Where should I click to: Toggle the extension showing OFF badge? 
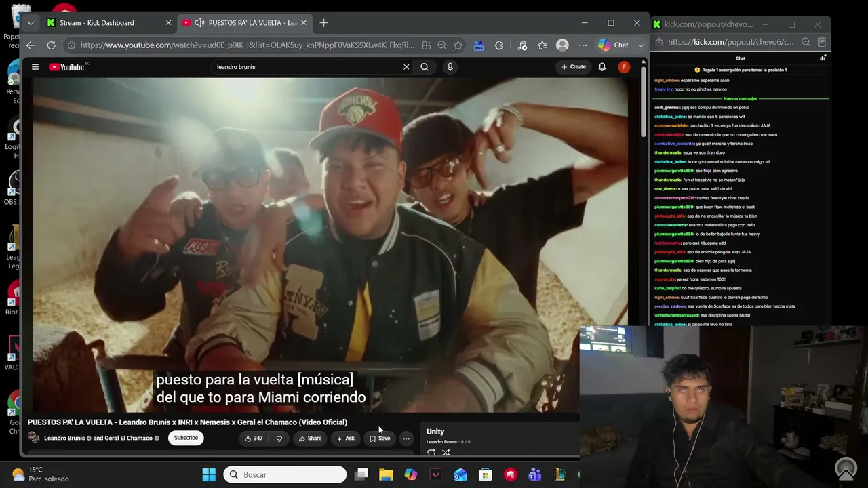pos(479,45)
